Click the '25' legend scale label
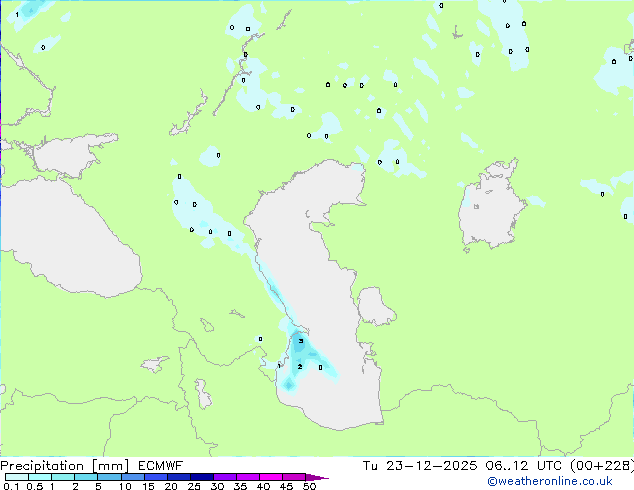The width and height of the screenshot is (634, 490). tap(194, 486)
